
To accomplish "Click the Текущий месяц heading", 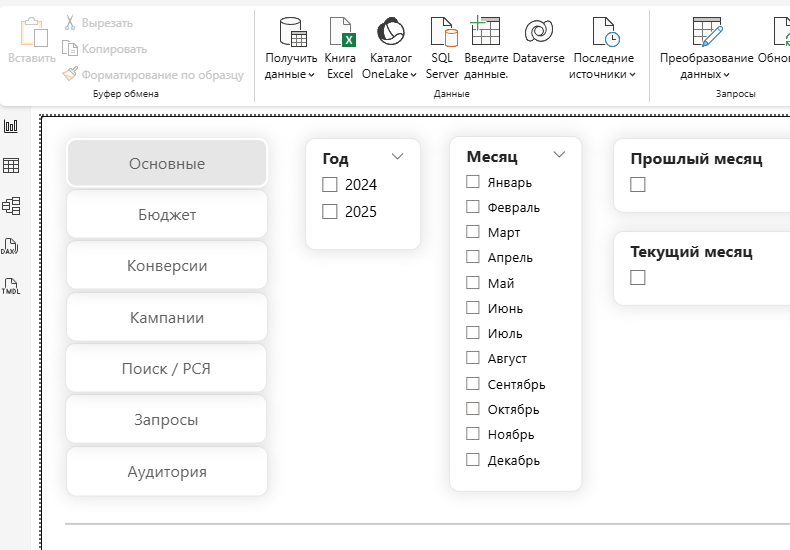I will [691, 251].
